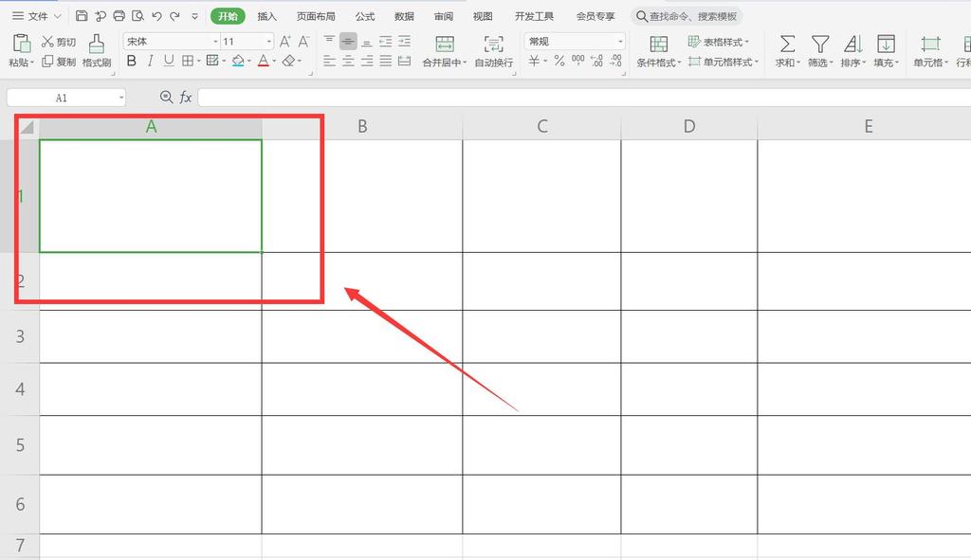Screen dimensions: 971x560
Task: Toggle middle vertical alignment (highlighted)
Action: click(x=348, y=42)
